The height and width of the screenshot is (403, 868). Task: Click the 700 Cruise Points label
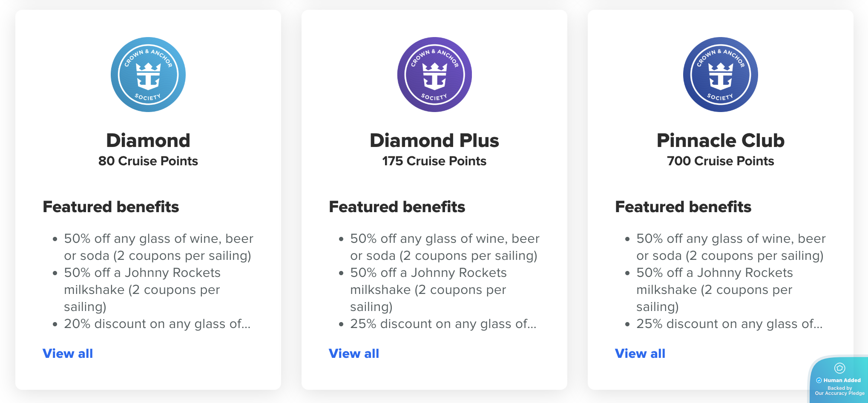click(721, 161)
